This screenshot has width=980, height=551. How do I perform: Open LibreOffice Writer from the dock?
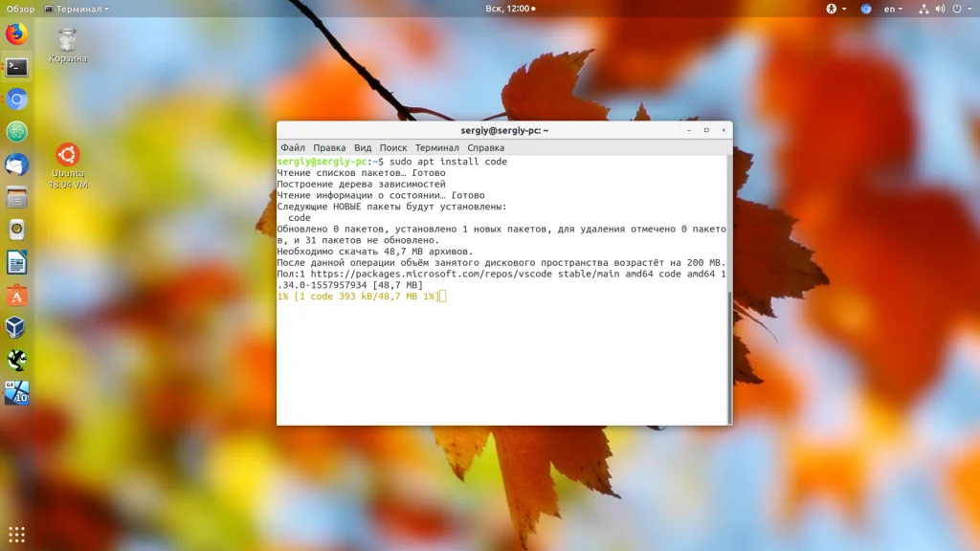pos(16,262)
